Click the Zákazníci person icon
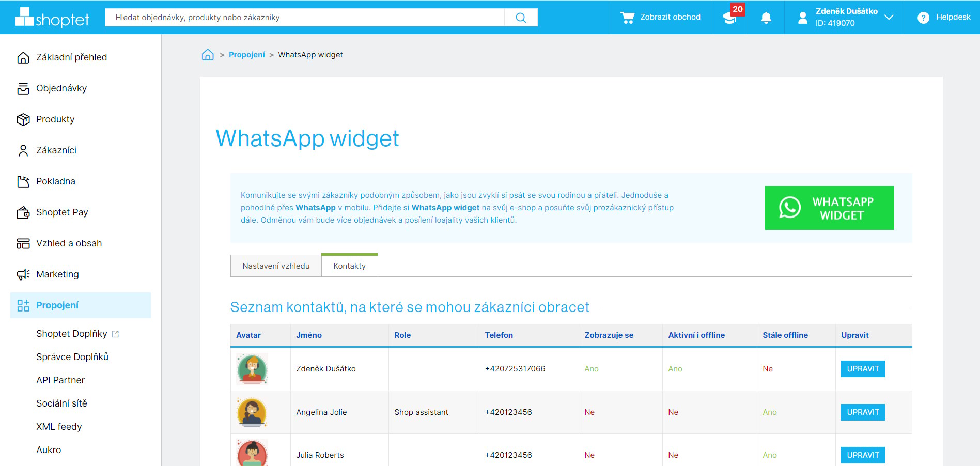Viewport: 980px width, 466px height. click(23, 150)
